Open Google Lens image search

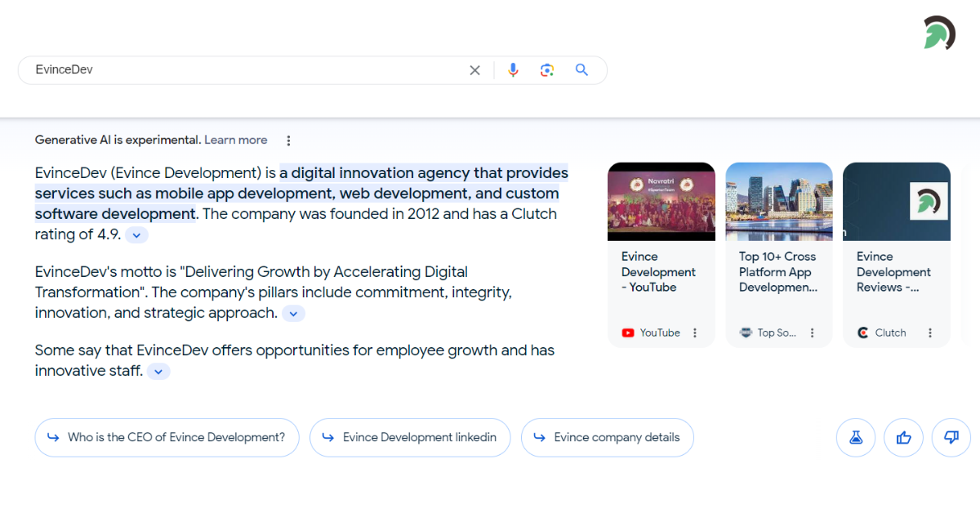click(x=547, y=70)
